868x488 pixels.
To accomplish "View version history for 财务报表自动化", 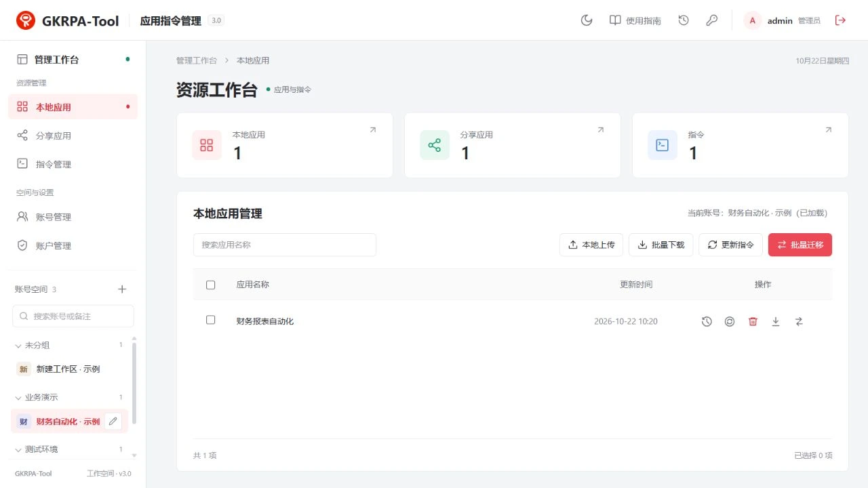I will coord(707,321).
